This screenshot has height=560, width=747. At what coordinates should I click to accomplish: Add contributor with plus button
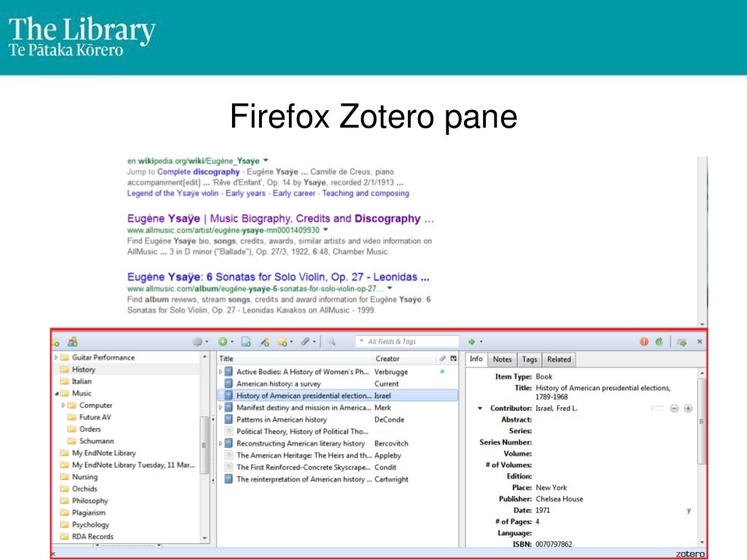tap(689, 408)
